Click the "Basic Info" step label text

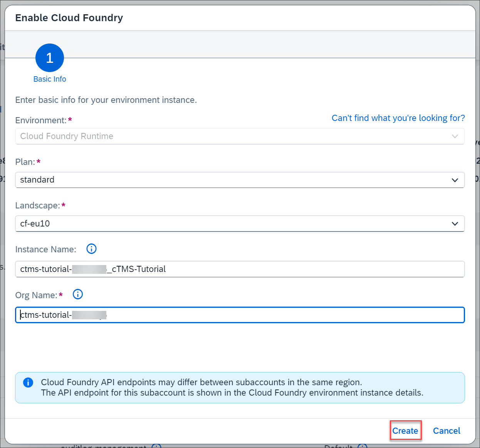pyautogui.click(x=50, y=79)
